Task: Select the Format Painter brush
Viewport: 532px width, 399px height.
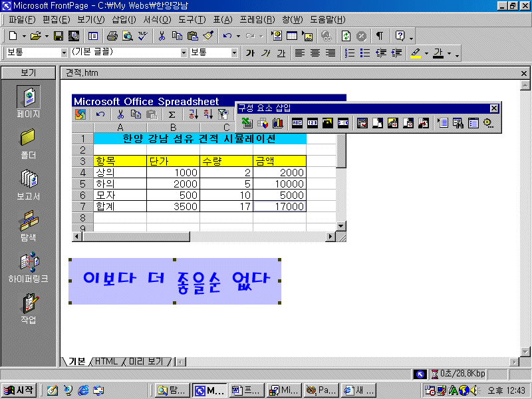Action: (208, 36)
